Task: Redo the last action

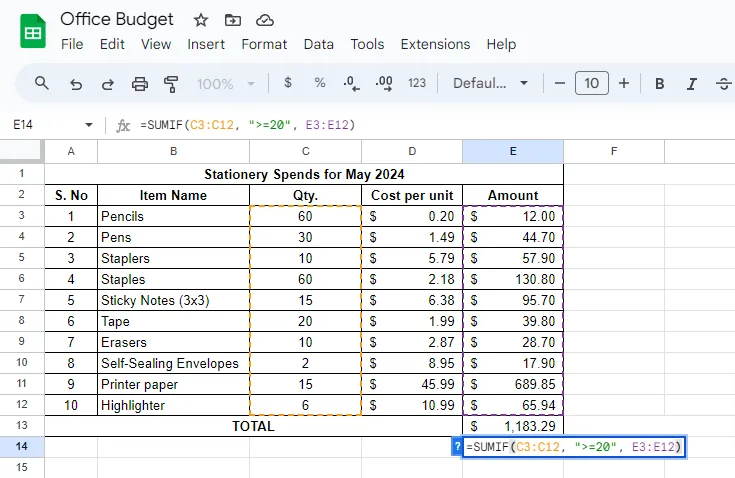Action: tap(108, 84)
